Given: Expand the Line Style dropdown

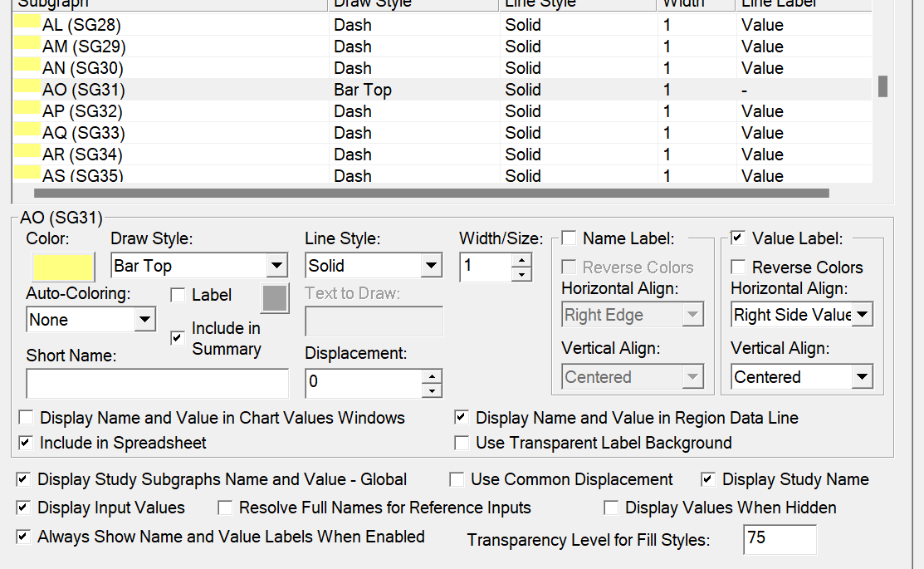Looking at the screenshot, I should (431, 266).
